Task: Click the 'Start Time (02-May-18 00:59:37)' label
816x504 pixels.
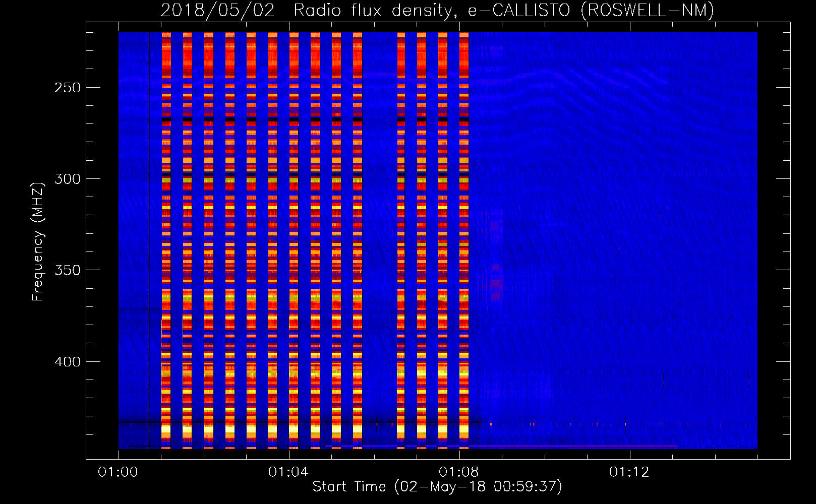Action: pos(437,487)
